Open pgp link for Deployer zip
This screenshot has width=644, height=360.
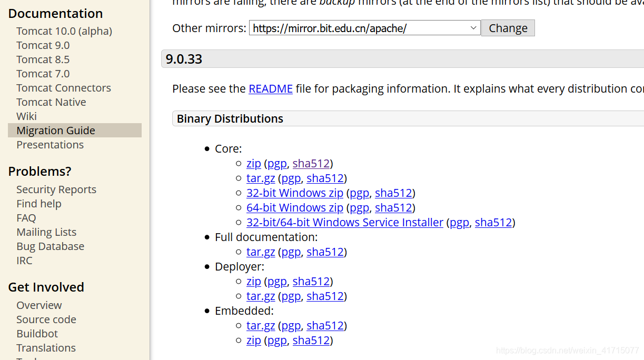coord(278,282)
